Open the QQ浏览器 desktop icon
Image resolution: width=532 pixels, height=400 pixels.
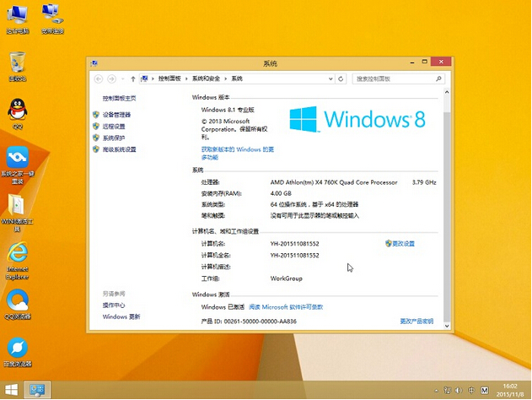point(18,302)
